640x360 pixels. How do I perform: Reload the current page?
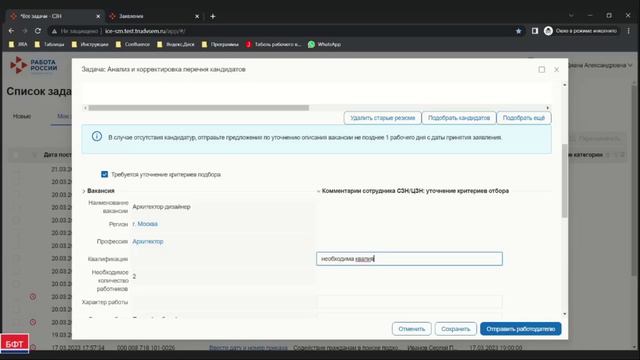[x=38, y=31]
